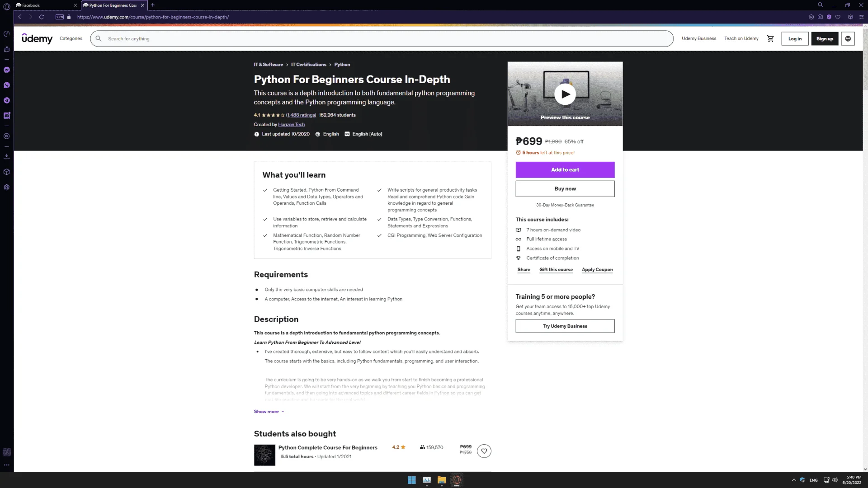This screenshot has width=868, height=488.
Task: Click the address bar URL
Action: pos(153,17)
